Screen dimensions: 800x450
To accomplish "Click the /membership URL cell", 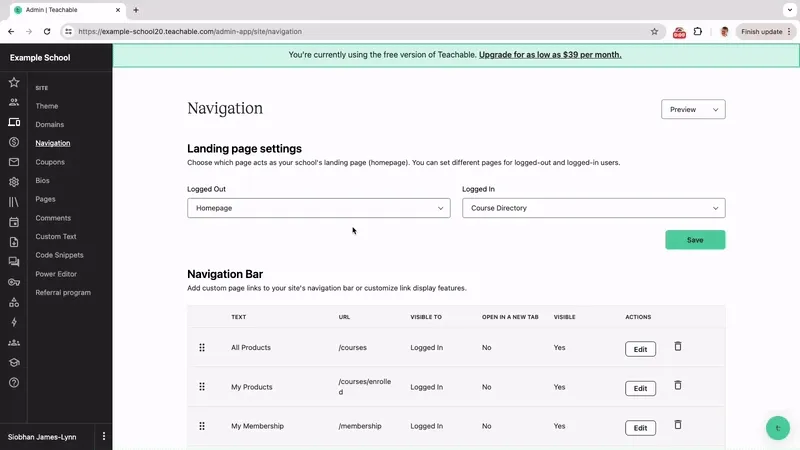I will point(360,426).
